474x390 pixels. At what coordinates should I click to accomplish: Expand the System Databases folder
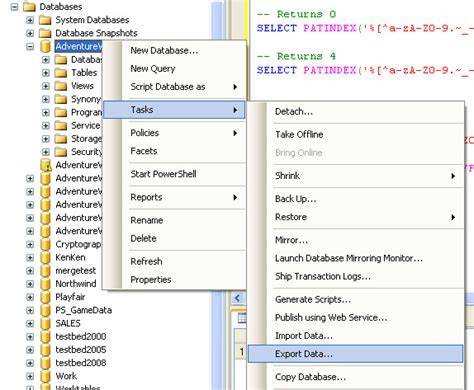point(30,20)
